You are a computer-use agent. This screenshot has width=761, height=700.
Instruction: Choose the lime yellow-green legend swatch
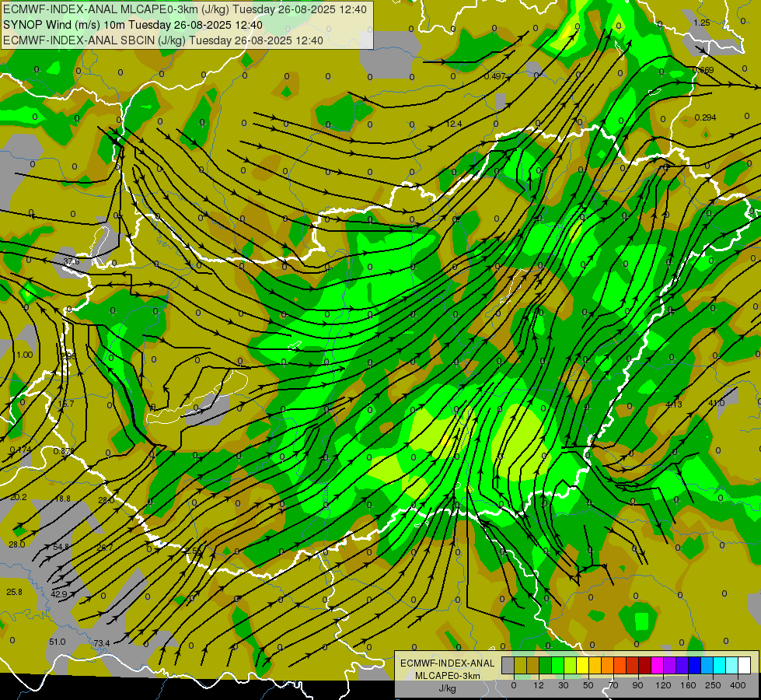click(x=571, y=665)
